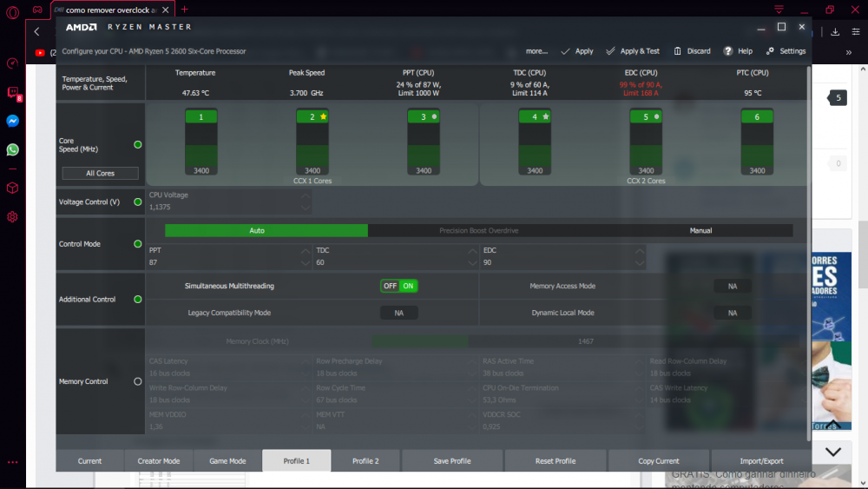Select Manual in the Control Mode bar
The image size is (868, 489).
click(700, 231)
